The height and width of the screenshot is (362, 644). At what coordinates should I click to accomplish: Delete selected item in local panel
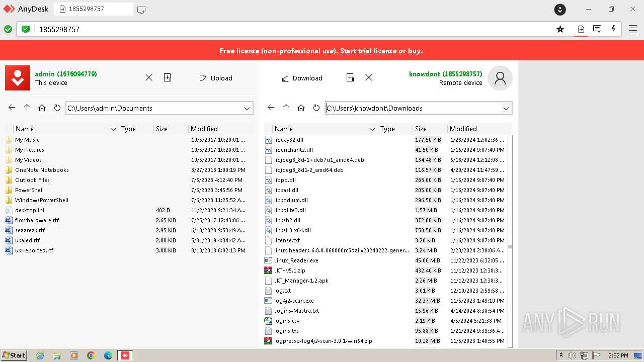[149, 77]
